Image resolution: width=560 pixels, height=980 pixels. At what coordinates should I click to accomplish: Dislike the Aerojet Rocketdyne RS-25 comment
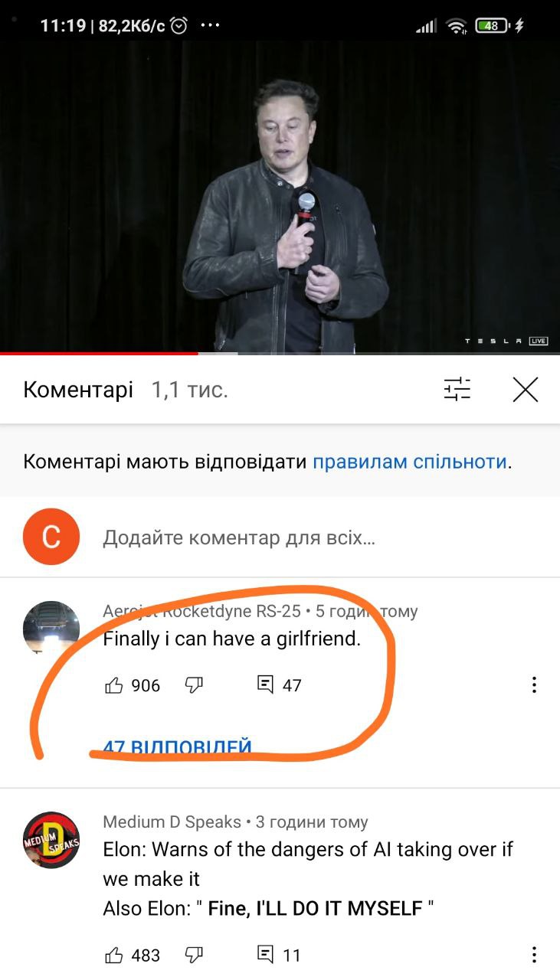tap(194, 685)
